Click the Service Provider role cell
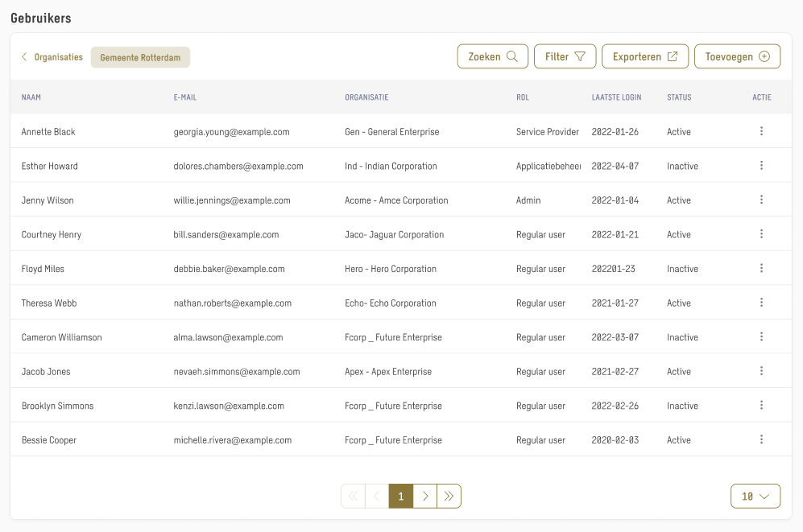 [x=548, y=131]
